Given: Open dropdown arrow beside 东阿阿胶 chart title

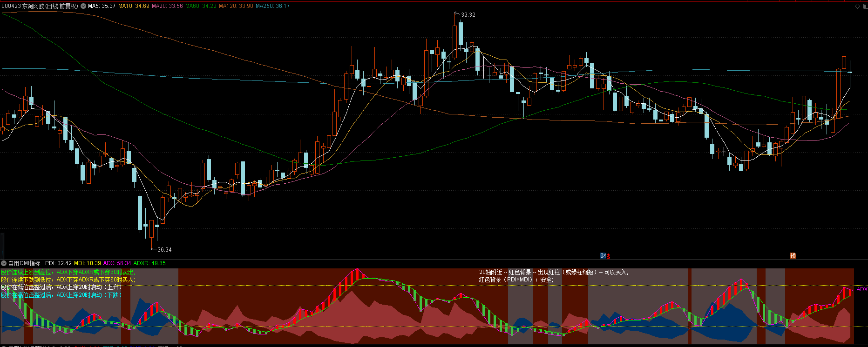Looking at the screenshot, I should coord(83,6).
